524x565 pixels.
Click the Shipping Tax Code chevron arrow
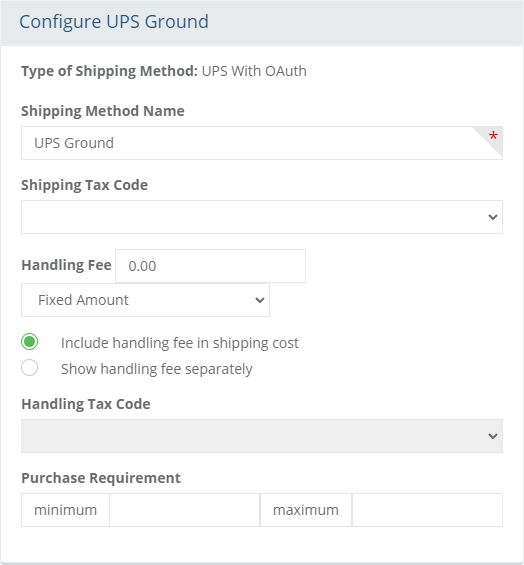(x=493, y=217)
